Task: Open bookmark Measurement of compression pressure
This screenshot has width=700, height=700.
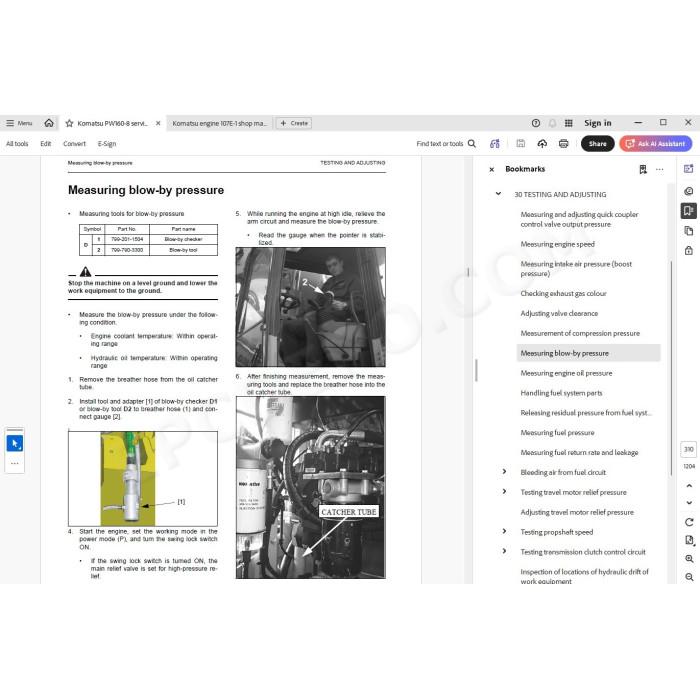Action: point(580,333)
